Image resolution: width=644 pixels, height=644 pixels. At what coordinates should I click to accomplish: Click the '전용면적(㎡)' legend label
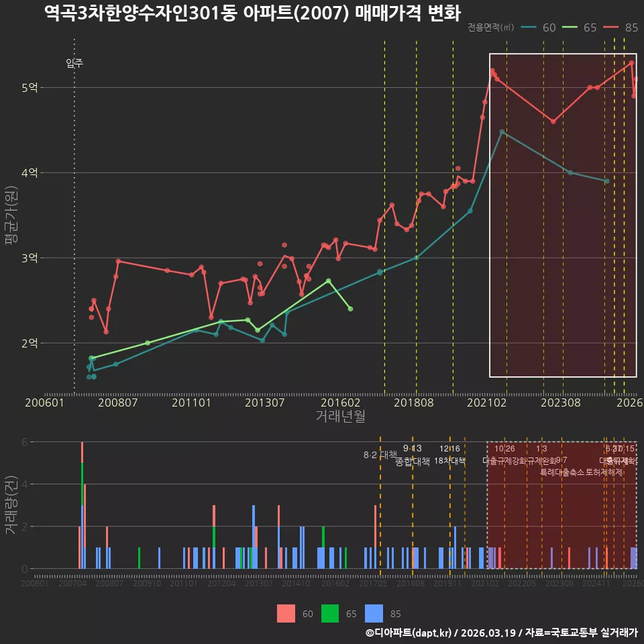(x=491, y=27)
